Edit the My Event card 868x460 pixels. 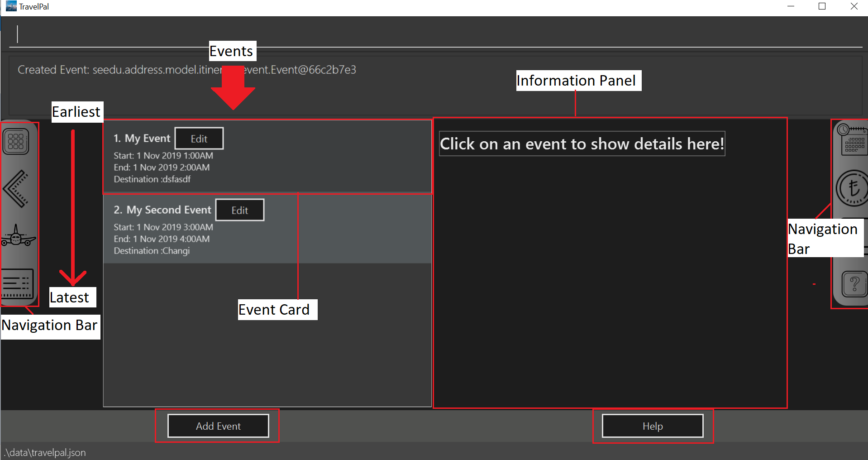pos(199,139)
